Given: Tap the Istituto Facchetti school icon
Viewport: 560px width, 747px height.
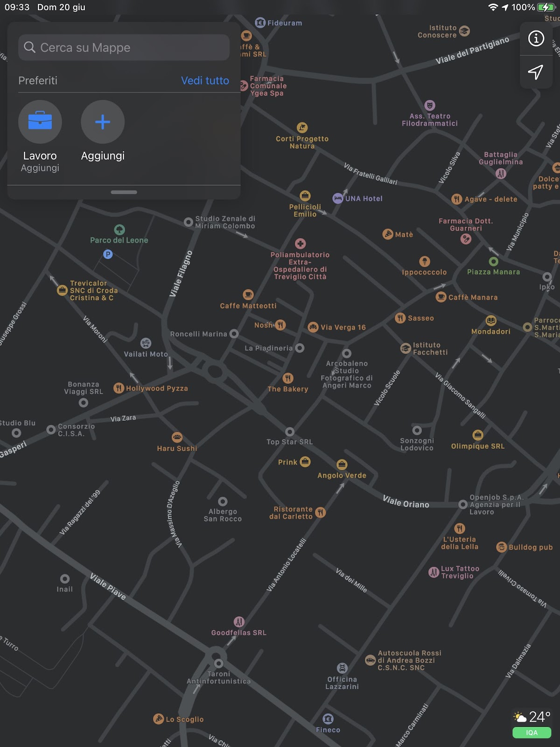Looking at the screenshot, I should pos(406,348).
